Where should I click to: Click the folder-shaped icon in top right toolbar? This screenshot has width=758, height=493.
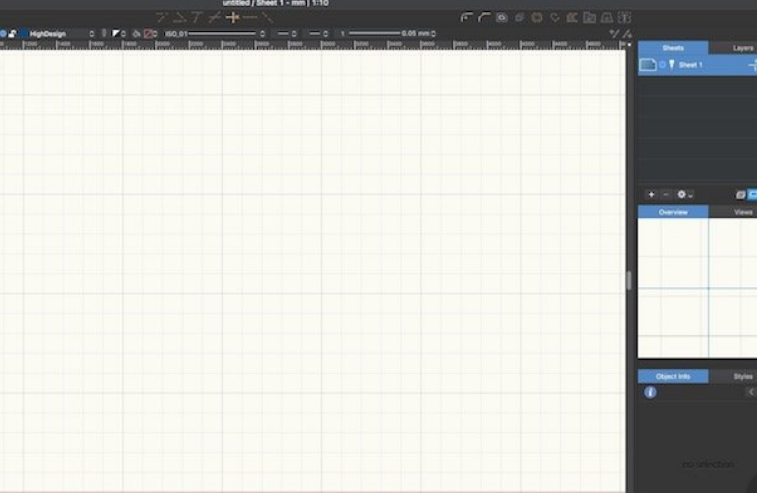click(589, 18)
